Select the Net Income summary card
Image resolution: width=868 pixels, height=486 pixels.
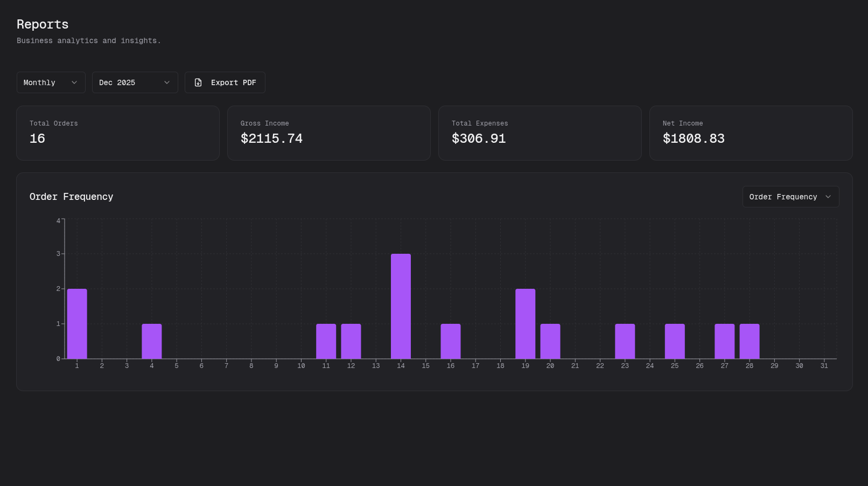751,133
